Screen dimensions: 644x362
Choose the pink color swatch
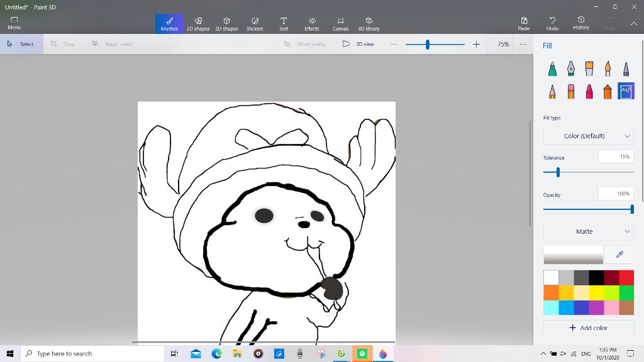pyautogui.click(x=611, y=308)
